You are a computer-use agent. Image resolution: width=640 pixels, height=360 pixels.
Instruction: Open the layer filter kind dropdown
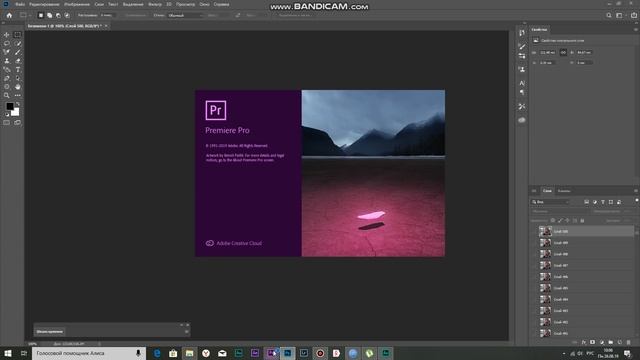pos(550,202)
